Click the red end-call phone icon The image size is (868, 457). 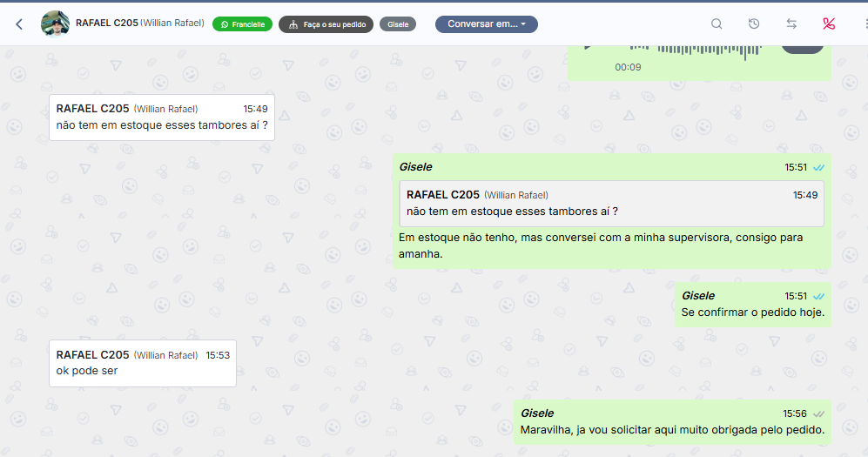click(829, 24)
